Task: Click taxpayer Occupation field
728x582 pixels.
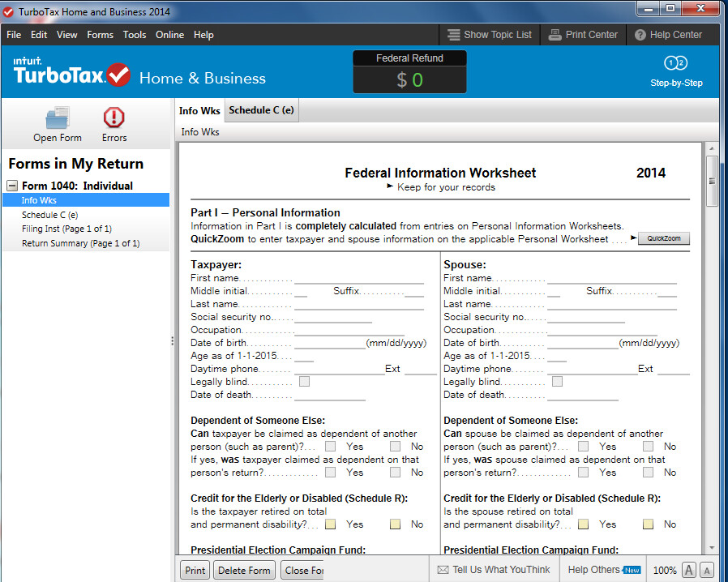Action: click(349, 330)
